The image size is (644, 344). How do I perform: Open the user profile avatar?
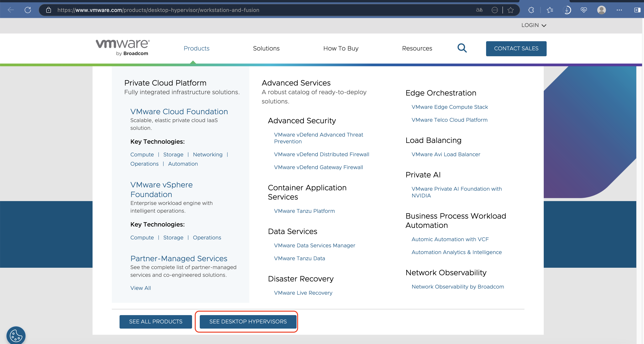[x=602, y=10]
